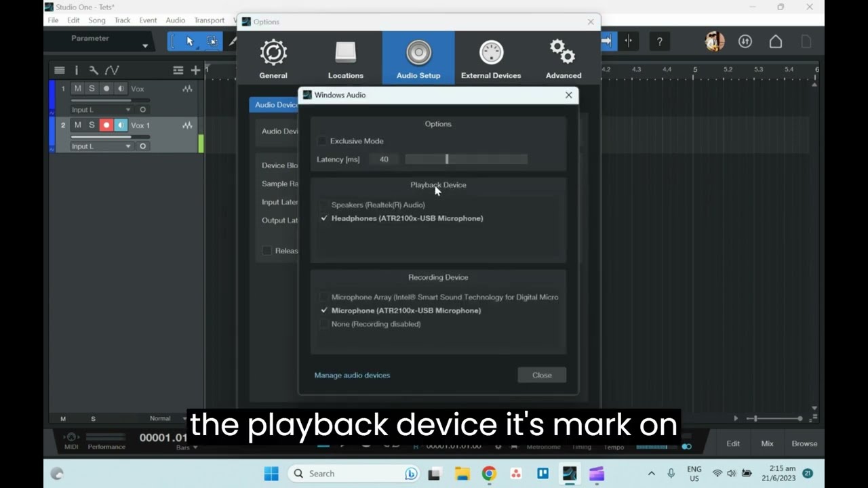
Task: Select the Arrow tool in Studio One toolbar
Action: pyautogui.click(x=190, y=41)
